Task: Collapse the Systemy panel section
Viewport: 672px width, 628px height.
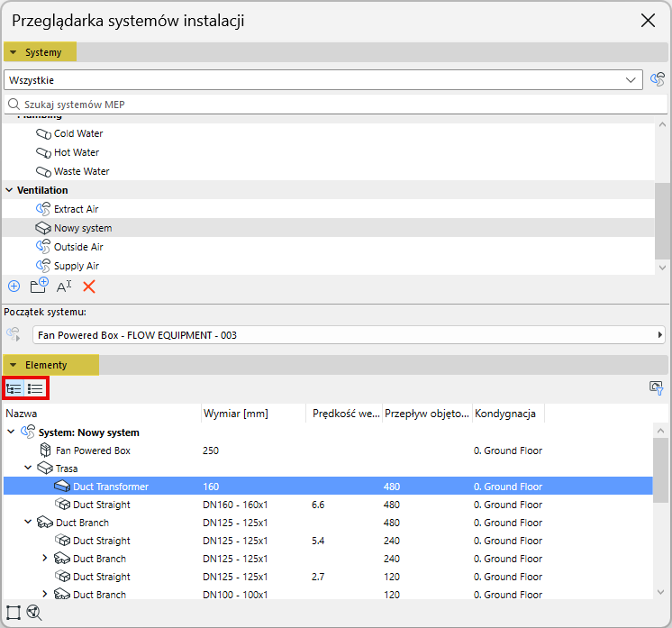Action: click(x=14, y=53)
